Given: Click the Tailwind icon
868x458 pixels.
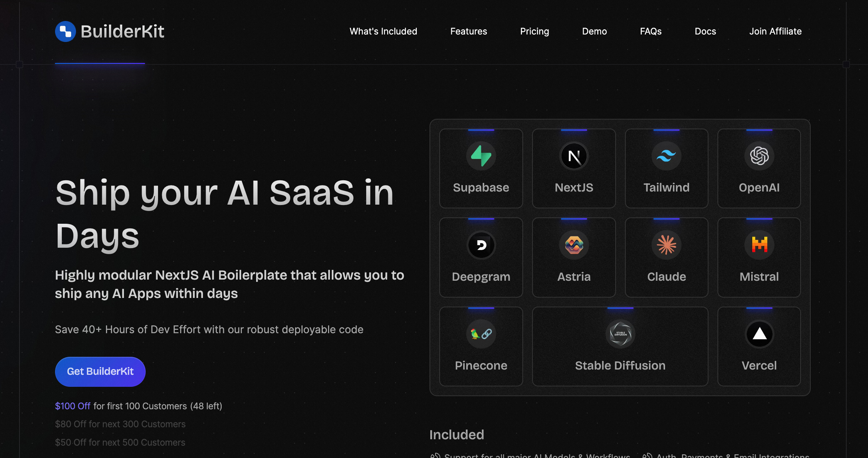Looking at the screenshot, I should (667, 156).
